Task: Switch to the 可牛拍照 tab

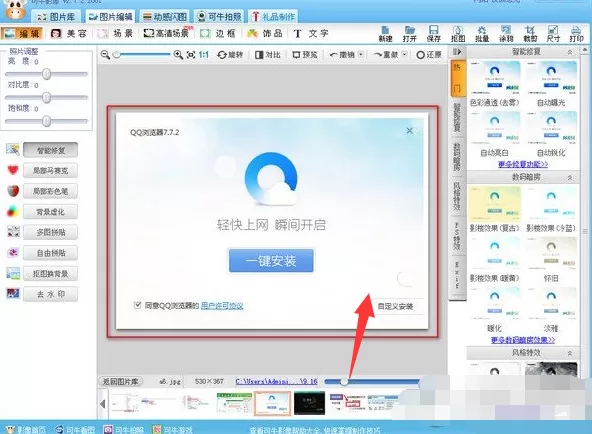Action: click(x=220, y=17)
